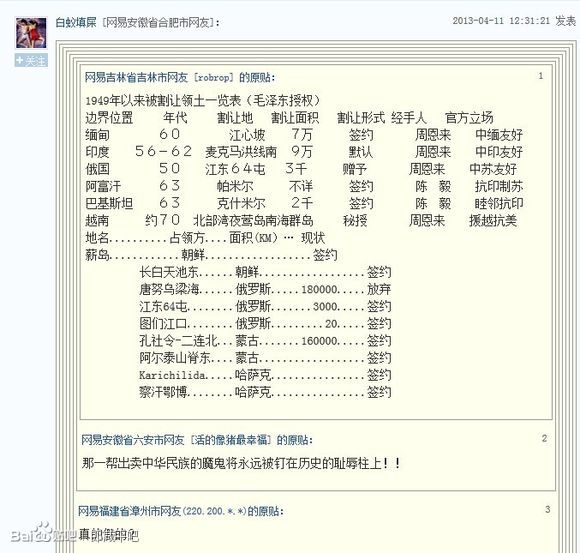Click the 孔社令-二连北 蒙古 160000 row
This screenshot has height=553, width=580.
pyautogui.click(x=265, y=341)
